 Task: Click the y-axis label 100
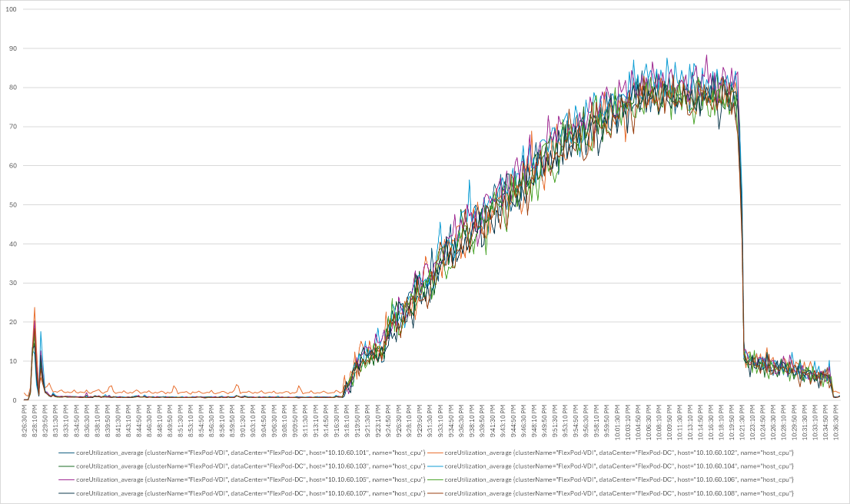[x=11, y=9]
